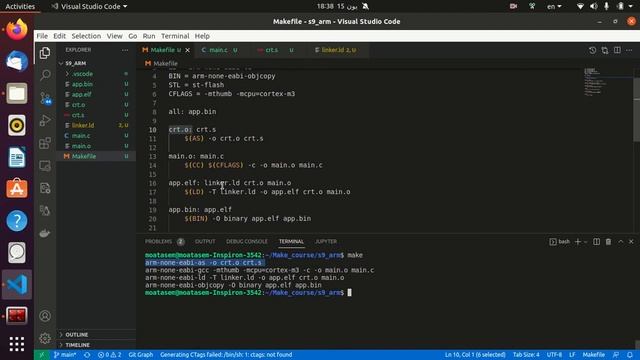
Task: Open Explorer Views and More Actions ellipsis
Action: 125,50
